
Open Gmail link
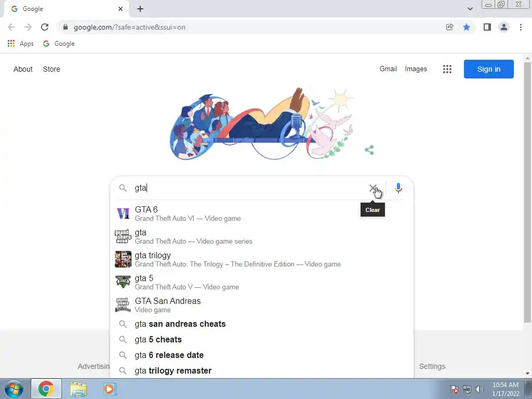click(x=388, y=69)
